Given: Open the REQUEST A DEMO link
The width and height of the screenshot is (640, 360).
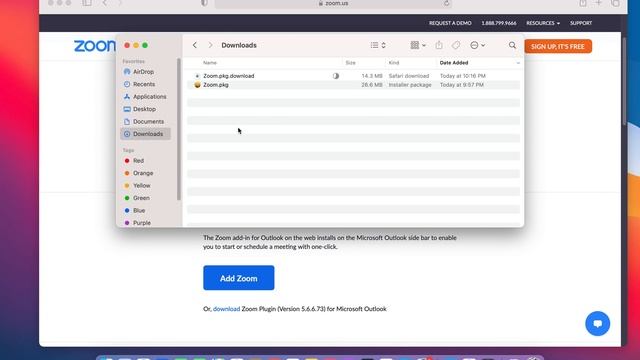Looking at the screenshot, I should point(450,23).
